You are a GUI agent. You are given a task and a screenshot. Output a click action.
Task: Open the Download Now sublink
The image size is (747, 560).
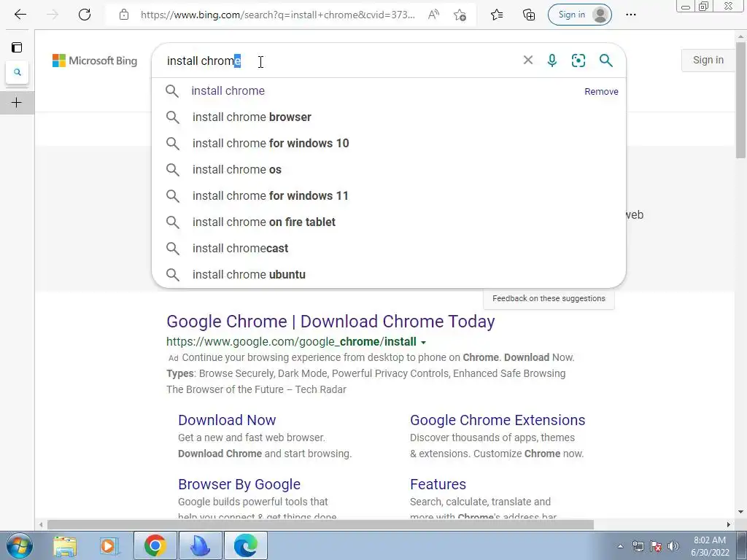click(x=227, y=420)
